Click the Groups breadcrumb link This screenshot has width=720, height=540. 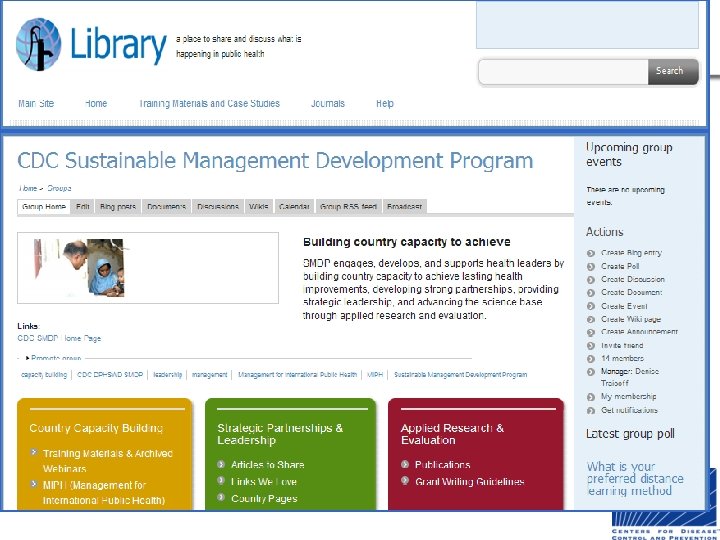tap(59, 188)
